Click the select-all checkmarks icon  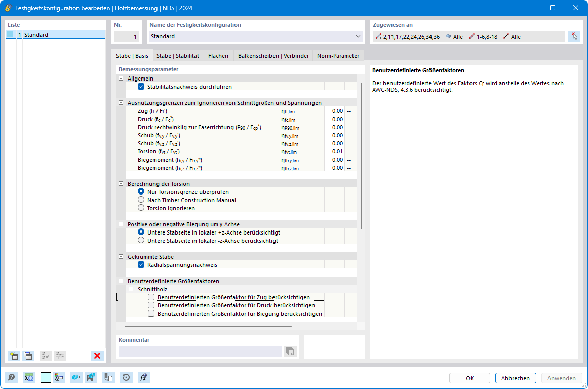click(46, 356)
